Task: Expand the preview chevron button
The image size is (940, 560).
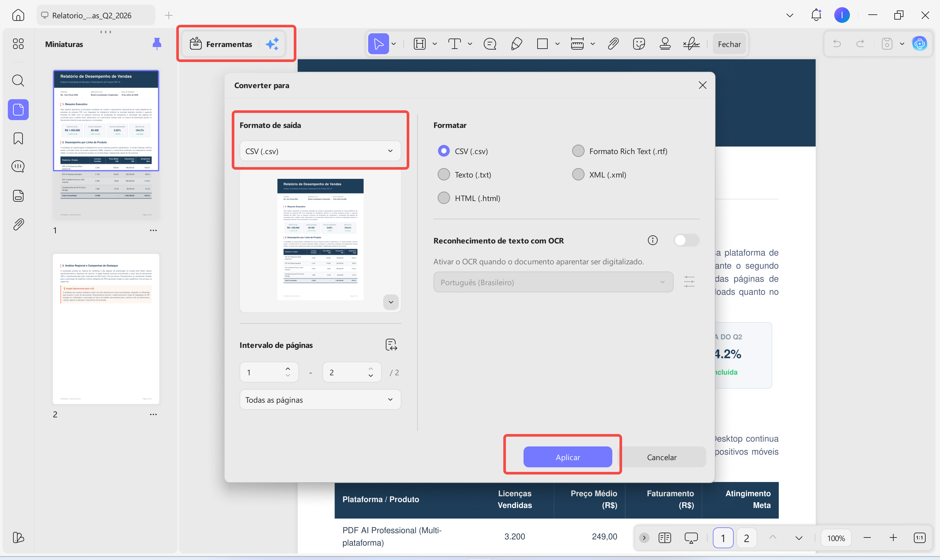Action: click(391, 302)
